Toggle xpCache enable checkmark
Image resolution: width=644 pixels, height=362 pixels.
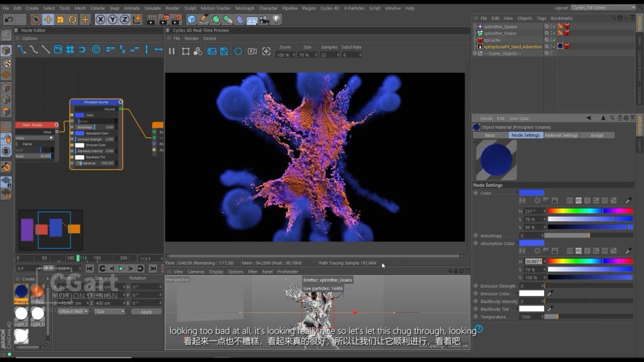(x=553, y=41)
